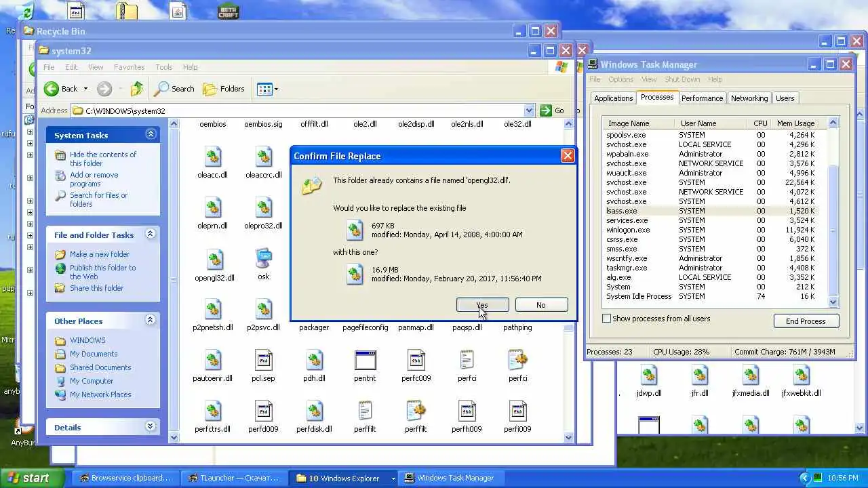The width and height of the screenshot is (868, 488).
Task: Select the lsass.exe process row
Action: 711,211
